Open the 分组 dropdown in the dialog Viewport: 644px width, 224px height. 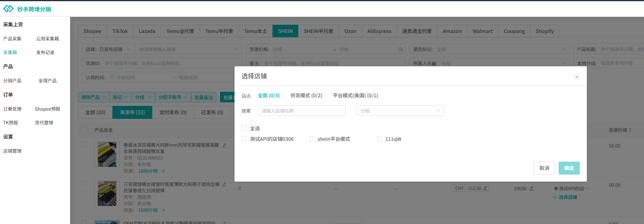(x=400, y=111)
